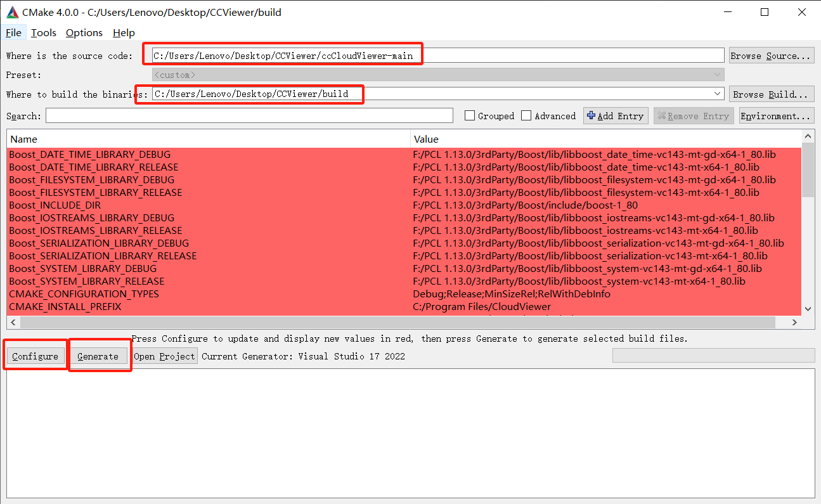Enable the Advanced checkbox
The height and width of the screenshot is (504, 821).
(x=526, y=115)
